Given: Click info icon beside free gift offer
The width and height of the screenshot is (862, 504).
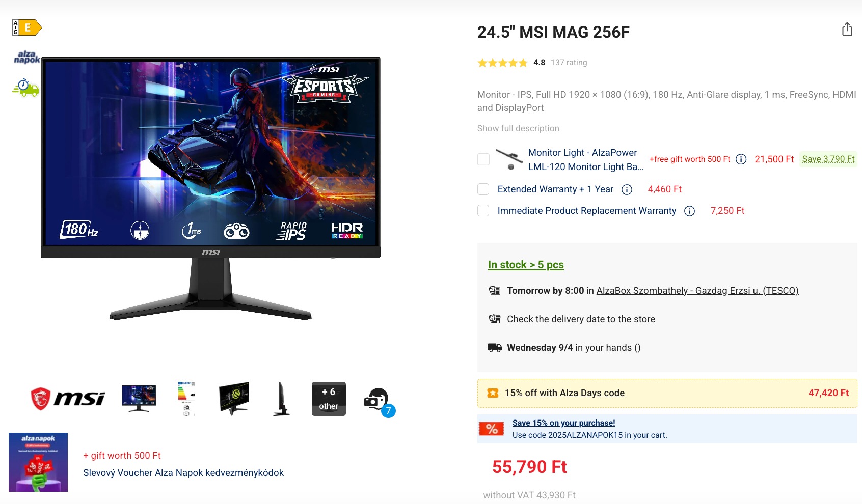Looking at the screenshot, I should (741, 159).
